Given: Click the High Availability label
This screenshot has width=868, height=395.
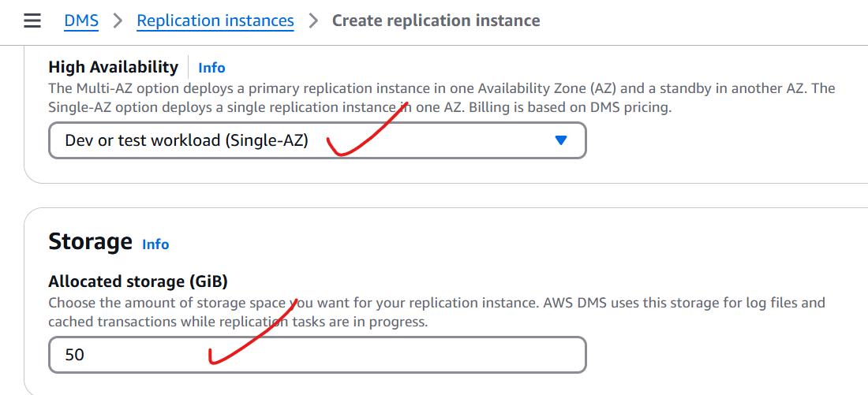Looking at the screenshot, I should point(114,68).
